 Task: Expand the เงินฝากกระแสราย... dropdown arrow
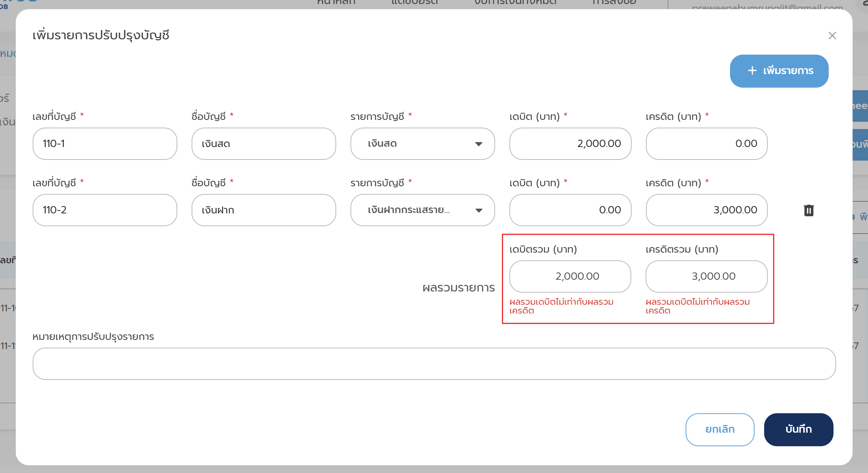pyautogui.click(x=478, y=210)
